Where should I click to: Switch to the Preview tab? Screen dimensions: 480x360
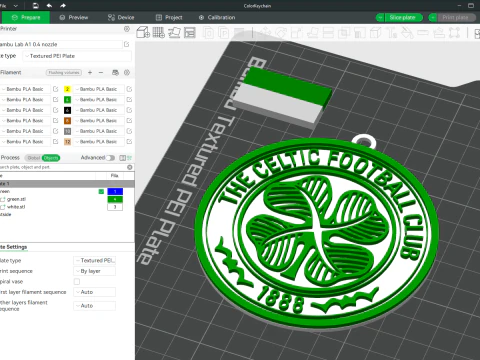(x=74, y=17)
